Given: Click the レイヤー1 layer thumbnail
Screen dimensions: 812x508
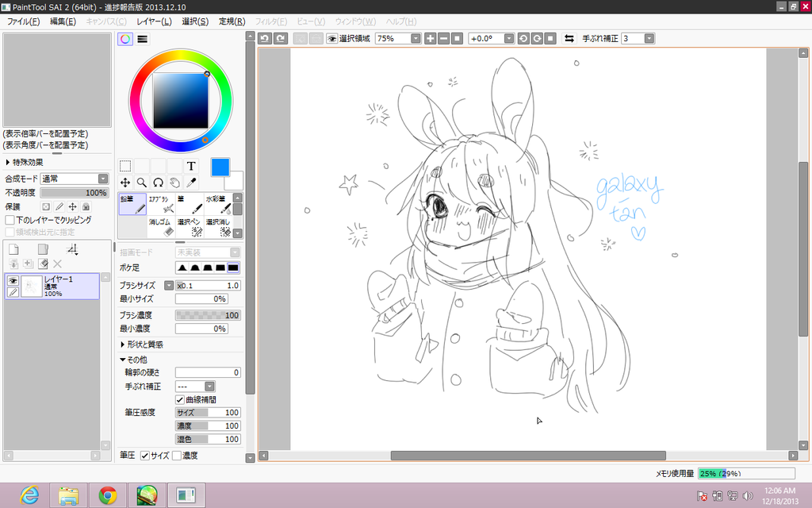Looking at the screenshot, I should 31,286.
